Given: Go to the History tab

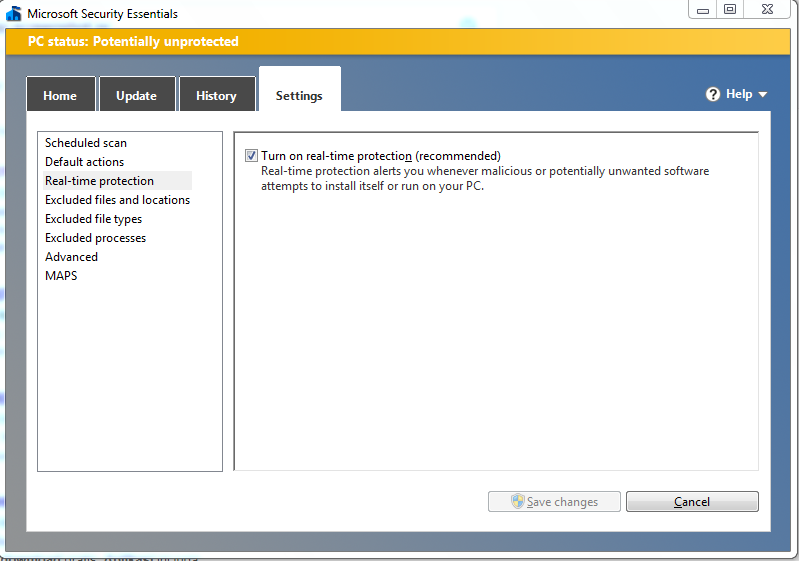Looking at the screenshot, I should pos(217,94).
